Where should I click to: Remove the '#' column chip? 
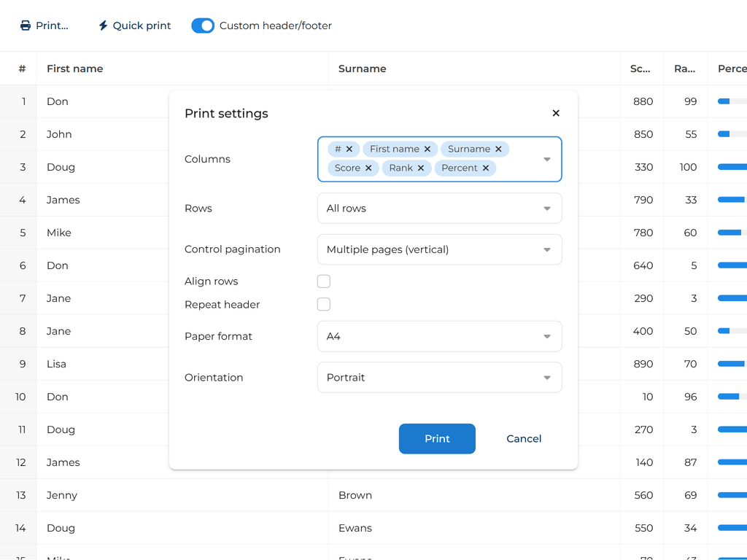[x=349, y=149]
